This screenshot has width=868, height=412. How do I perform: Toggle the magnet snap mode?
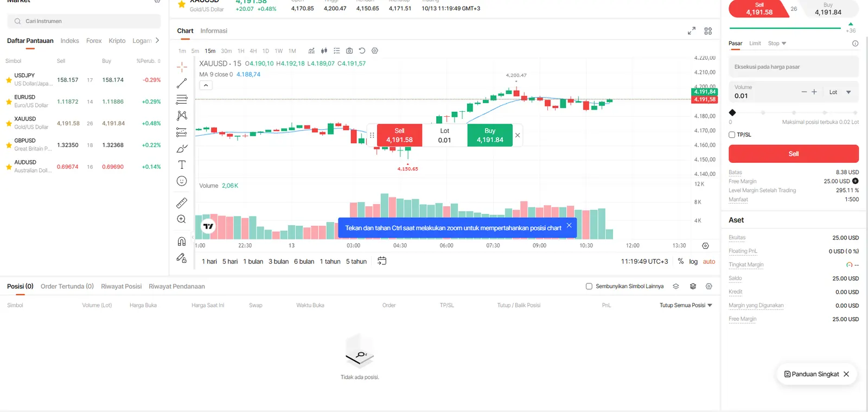pyautogui.click(x=182, y=242)
